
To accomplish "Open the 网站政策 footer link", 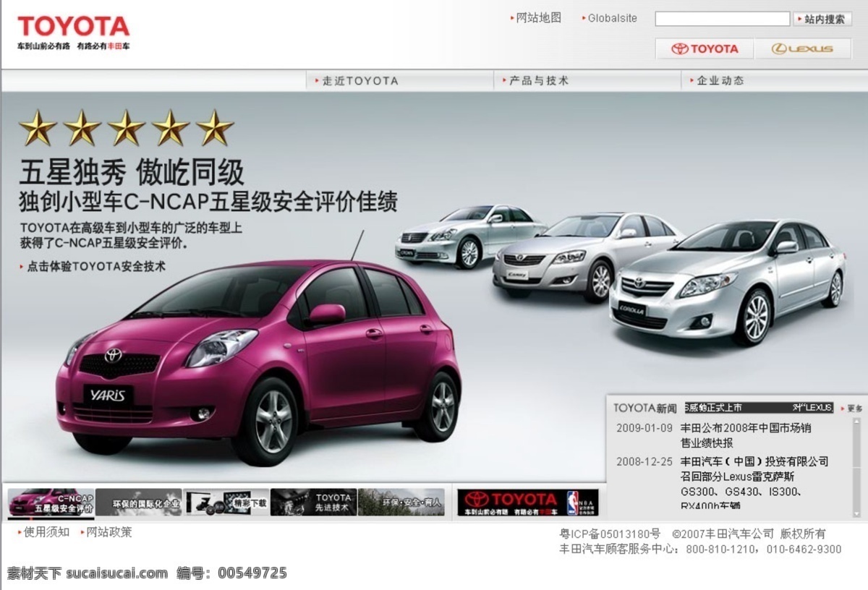I will (109, 532).
